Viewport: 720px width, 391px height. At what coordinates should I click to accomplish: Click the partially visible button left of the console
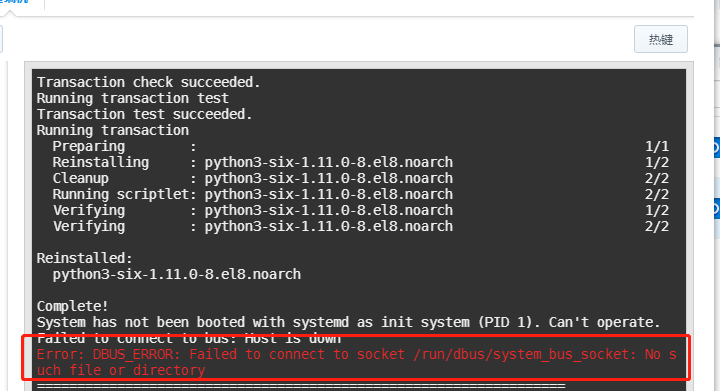tap(1, 39)
